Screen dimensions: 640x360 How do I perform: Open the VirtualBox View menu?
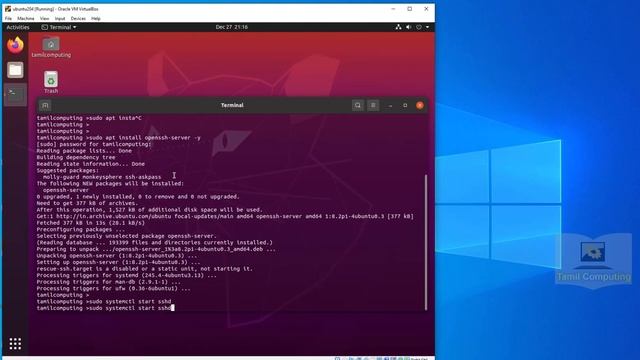(x=44, y=18)
